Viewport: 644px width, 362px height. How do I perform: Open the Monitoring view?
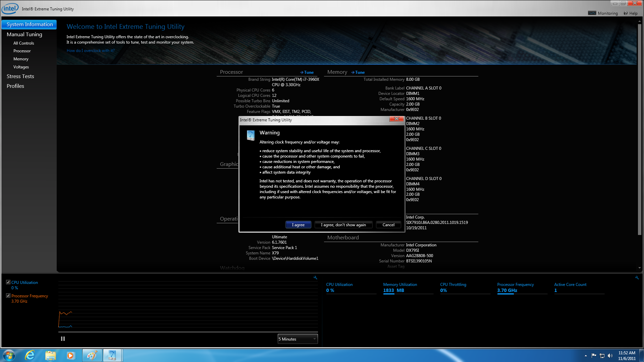tap(603, 13)
